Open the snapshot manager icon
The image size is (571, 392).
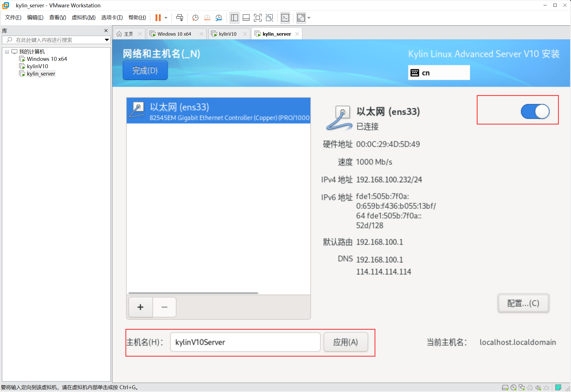coord(219,18)
